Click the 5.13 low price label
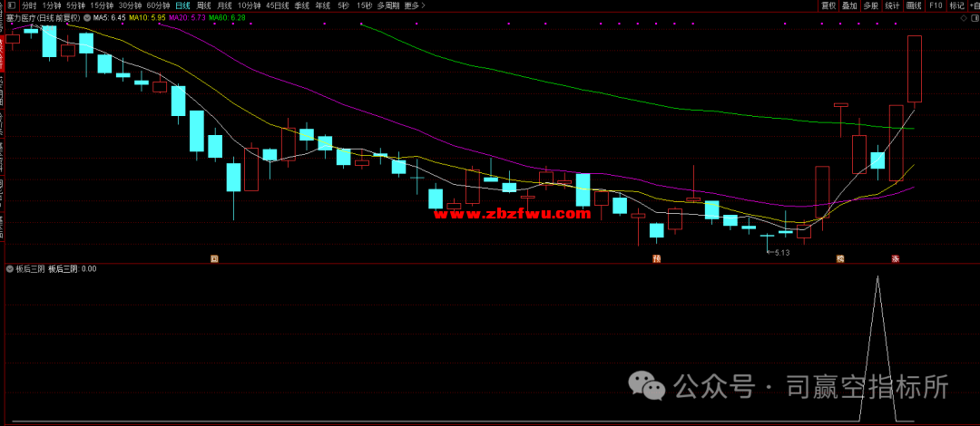The image size is (980, 426). (782, 252)
